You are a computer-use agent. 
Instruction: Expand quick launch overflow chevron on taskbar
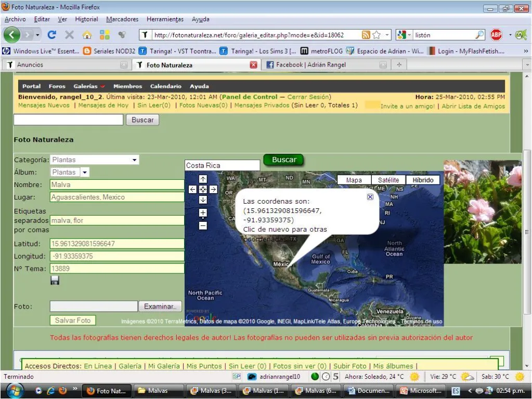[75, 388]
